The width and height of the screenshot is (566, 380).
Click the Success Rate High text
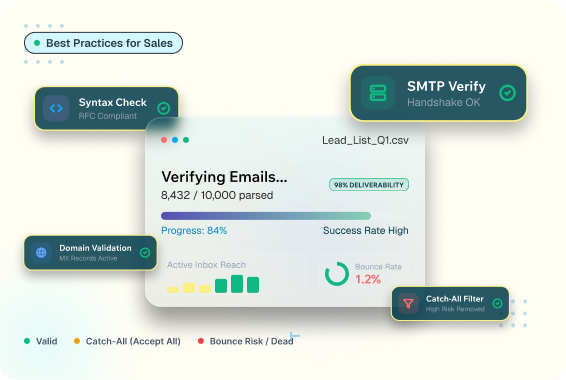point(366,231)
